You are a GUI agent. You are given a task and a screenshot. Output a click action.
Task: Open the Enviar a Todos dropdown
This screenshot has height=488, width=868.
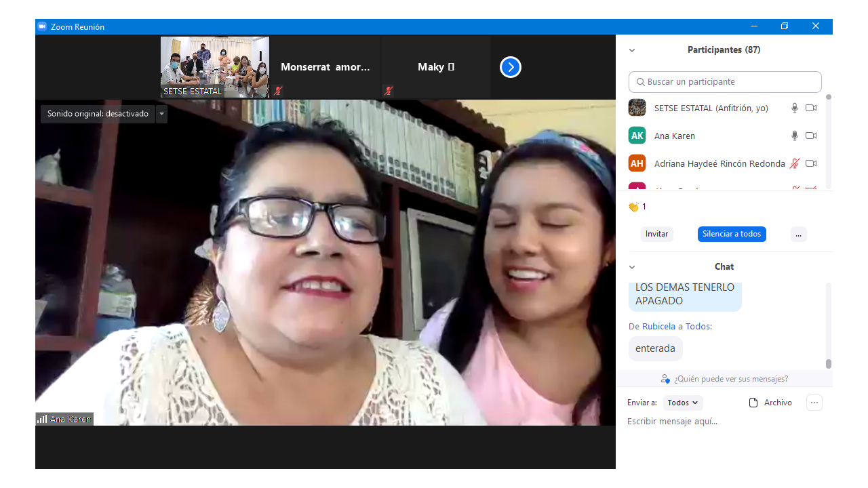click(683, 403)
